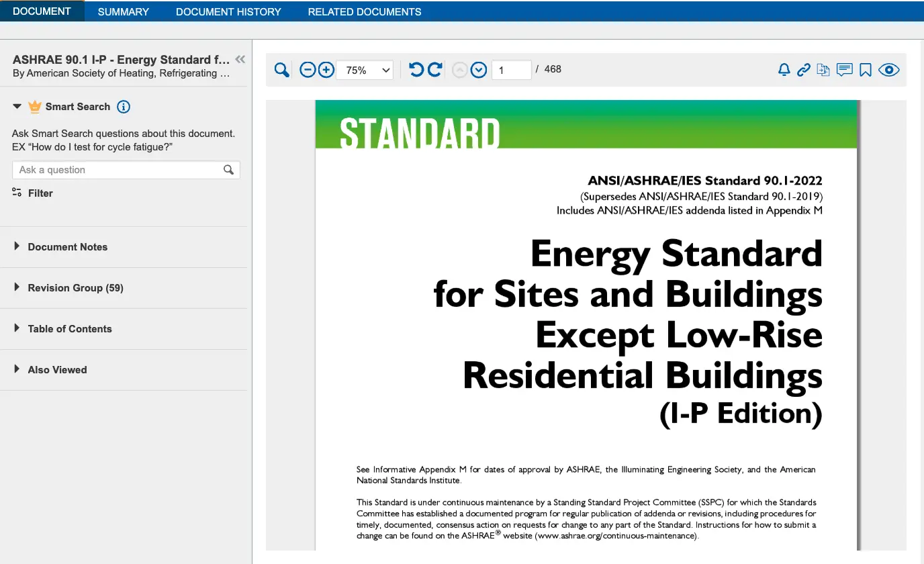Click the Smart Search crown icon

35,106
